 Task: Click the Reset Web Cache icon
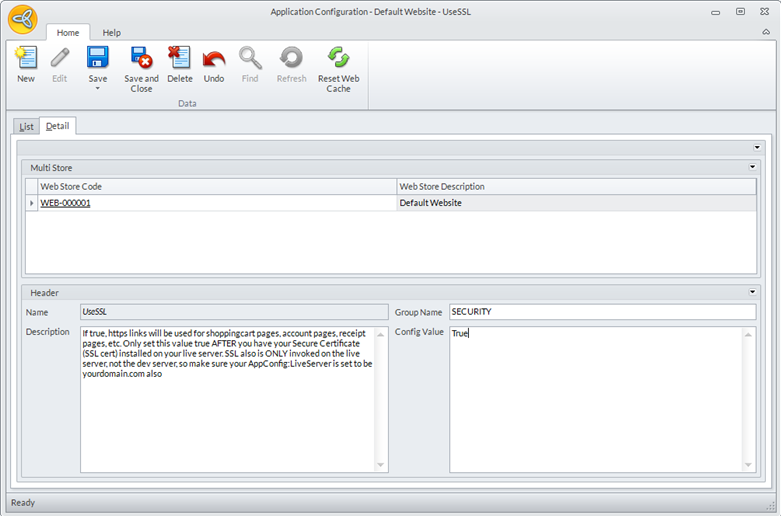pyautogui.click(x=338, y=59)
